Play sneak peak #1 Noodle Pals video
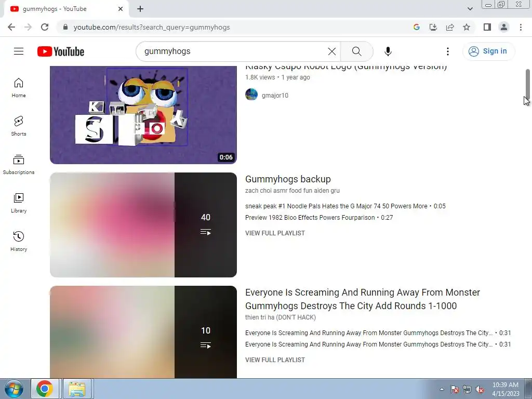Screen dimensions: 532x399 tap(345, 206)
